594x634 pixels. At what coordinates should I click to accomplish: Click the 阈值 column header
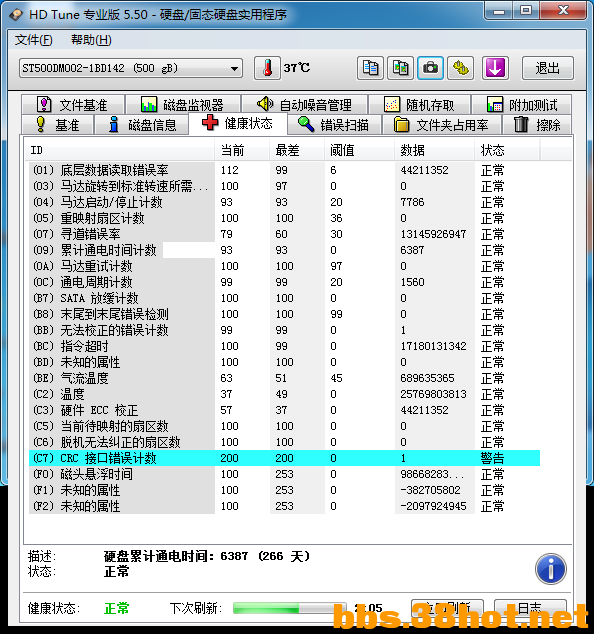359,150
